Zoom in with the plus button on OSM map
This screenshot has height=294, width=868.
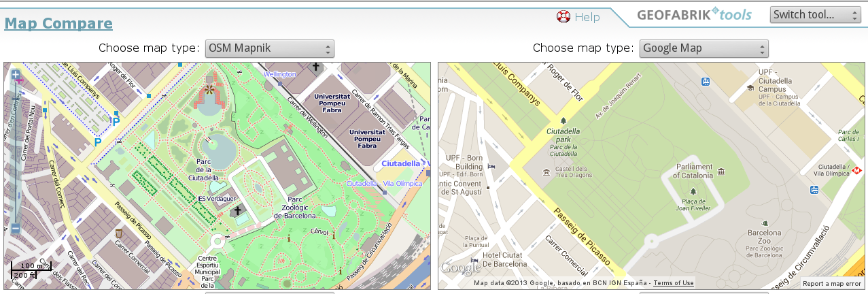pyautogui.click(x=16, y=74)
